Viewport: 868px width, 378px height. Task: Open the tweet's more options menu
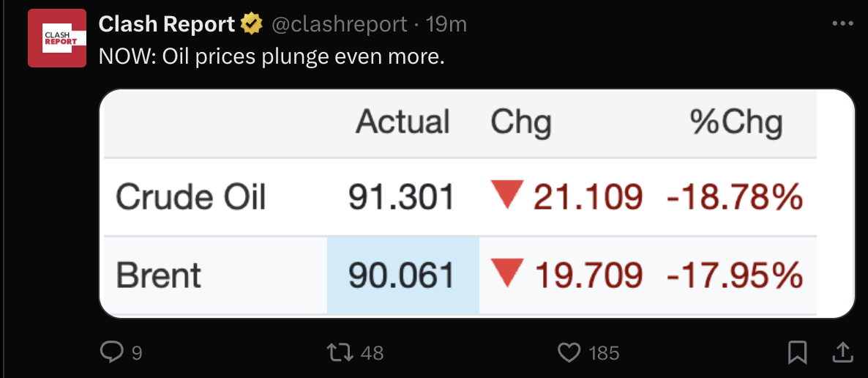(843, 24)
